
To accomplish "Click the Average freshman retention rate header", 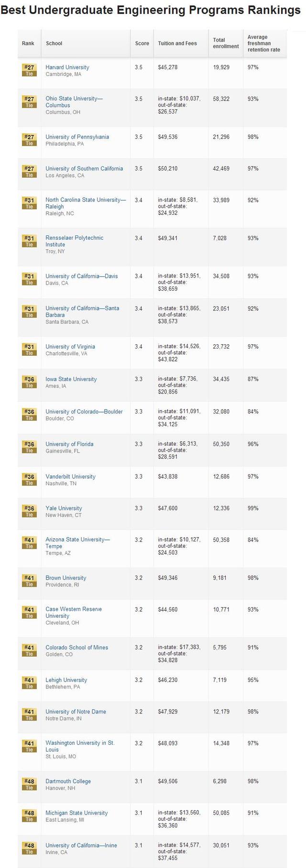I will [x=263, y=43].
